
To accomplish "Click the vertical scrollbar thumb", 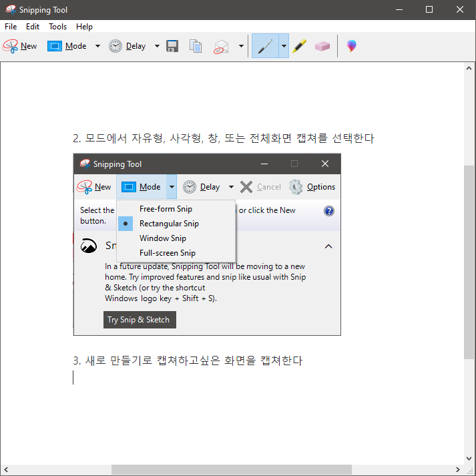I will click(x=469, y=262).
